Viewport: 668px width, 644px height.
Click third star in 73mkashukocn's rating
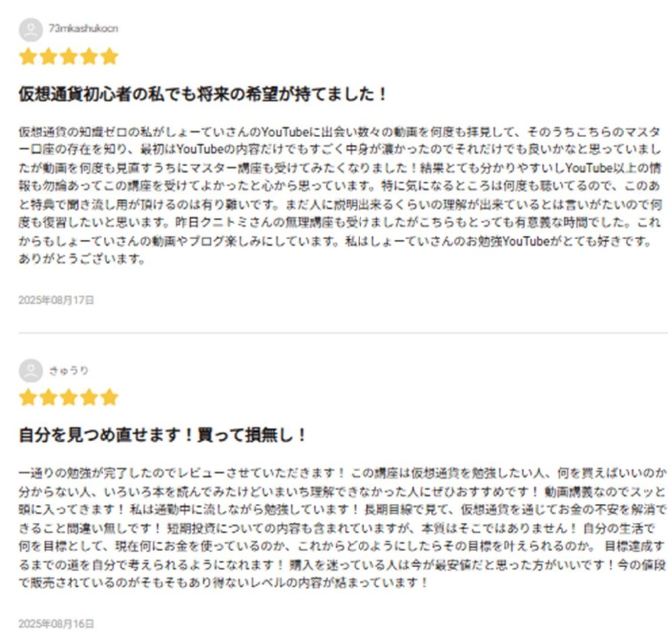[69, 57]
